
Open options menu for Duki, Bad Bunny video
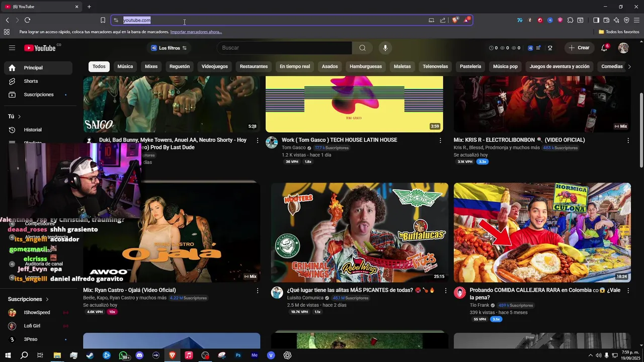point(258,140)
